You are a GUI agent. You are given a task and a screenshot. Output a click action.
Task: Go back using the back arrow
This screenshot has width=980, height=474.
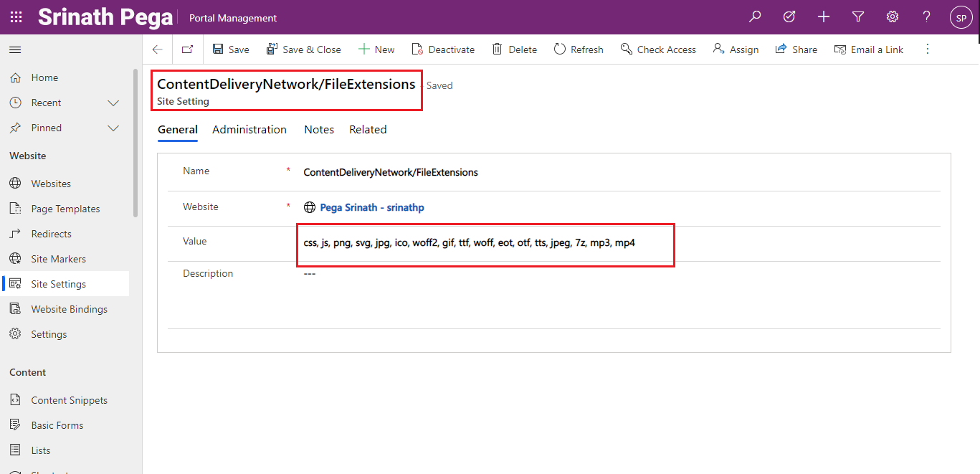158,49
